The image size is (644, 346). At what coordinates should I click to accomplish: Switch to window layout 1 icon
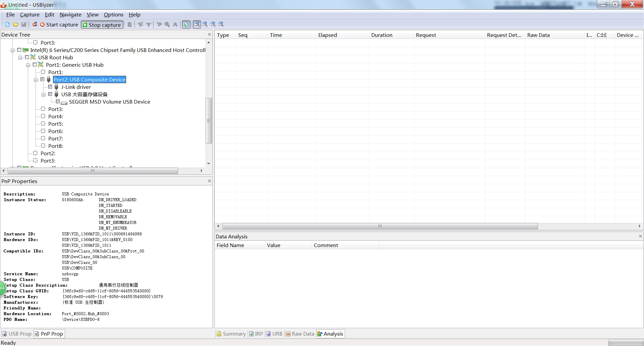197,24
